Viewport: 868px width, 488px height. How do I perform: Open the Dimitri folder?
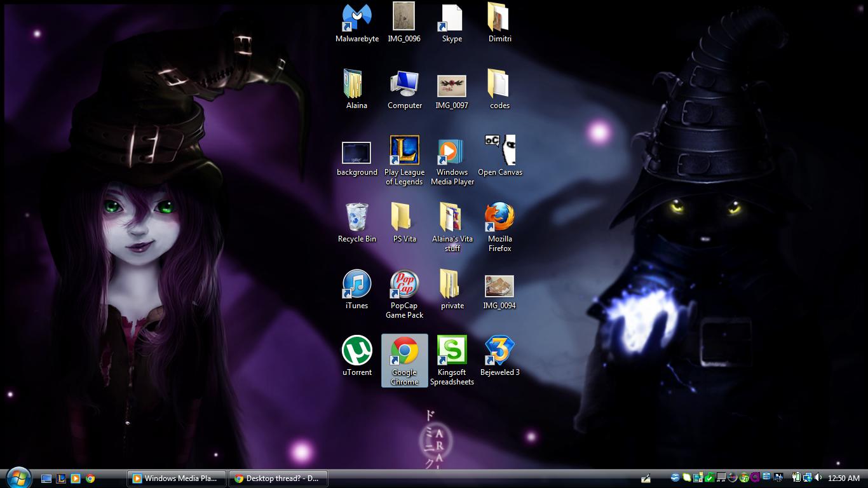[499, 23]
